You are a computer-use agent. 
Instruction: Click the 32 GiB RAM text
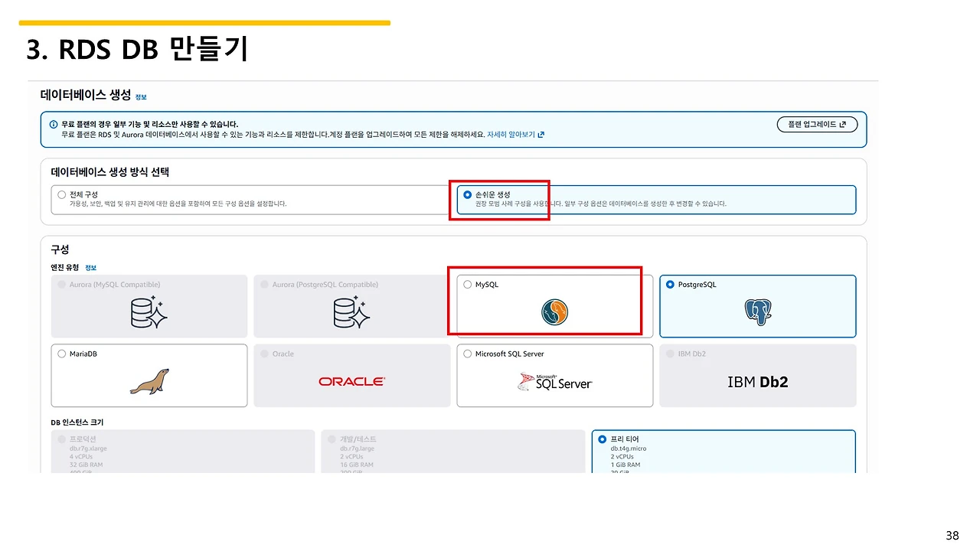click(x=86, y=465)
